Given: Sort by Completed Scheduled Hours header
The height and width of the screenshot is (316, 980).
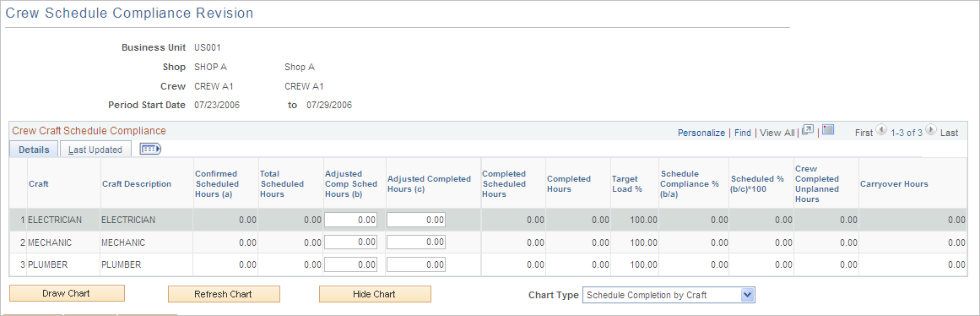Looking at the screenshot, I should (505, 184).
